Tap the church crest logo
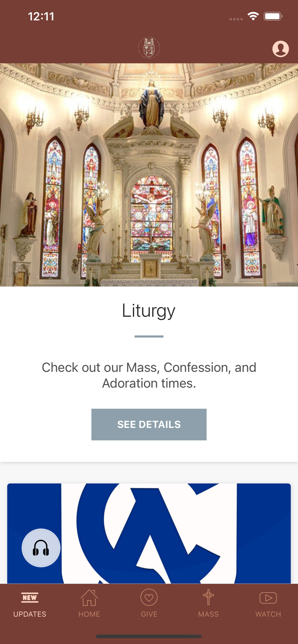 [x=149, y=48]
